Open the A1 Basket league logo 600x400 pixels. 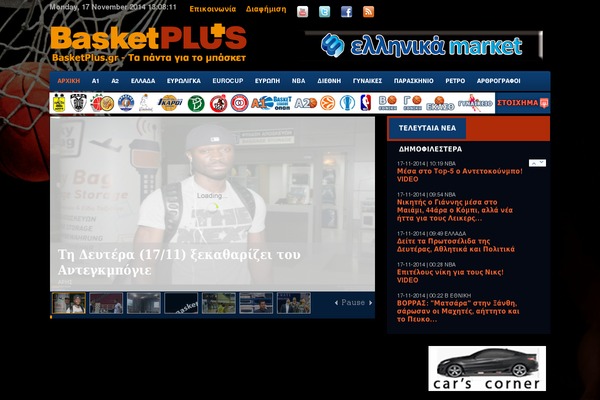(271, 103)
